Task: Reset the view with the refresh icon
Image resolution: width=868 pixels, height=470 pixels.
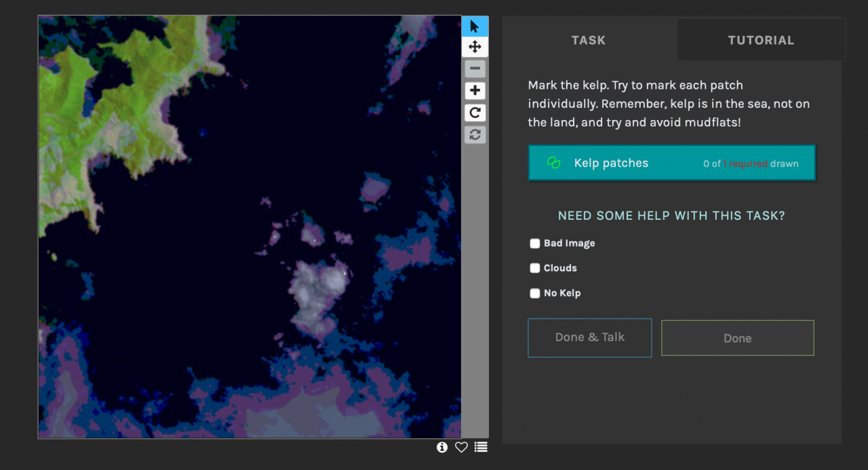Action: (475, 134)
